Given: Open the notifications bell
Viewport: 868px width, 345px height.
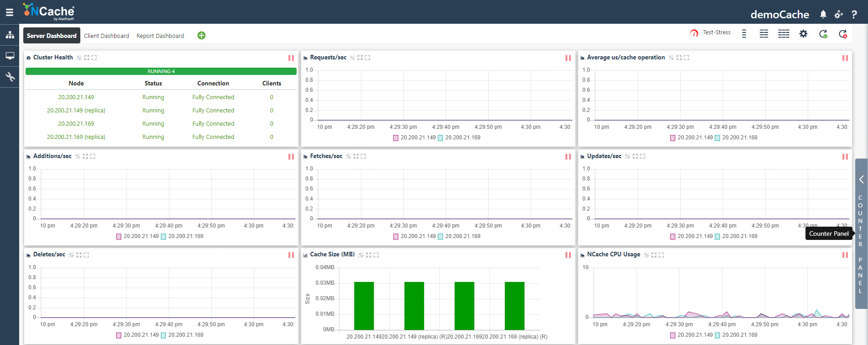Looking at the screenshot, I should coord(823,14).
